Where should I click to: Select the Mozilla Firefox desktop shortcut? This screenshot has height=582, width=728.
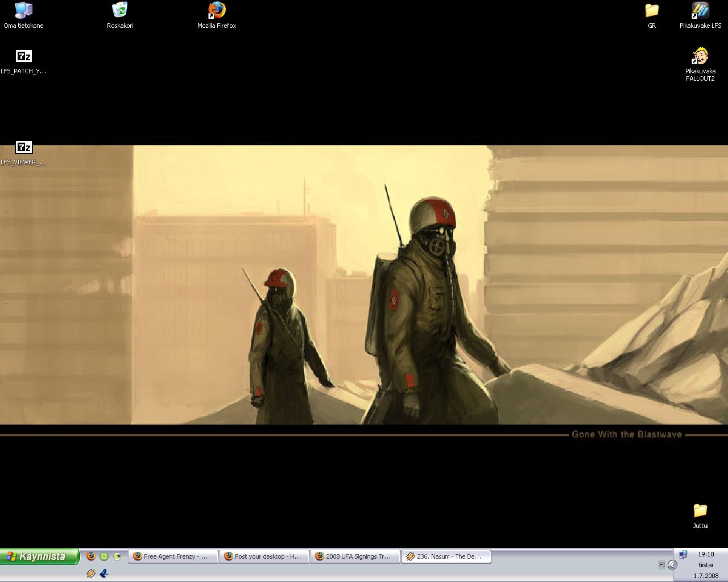(217, 15)
